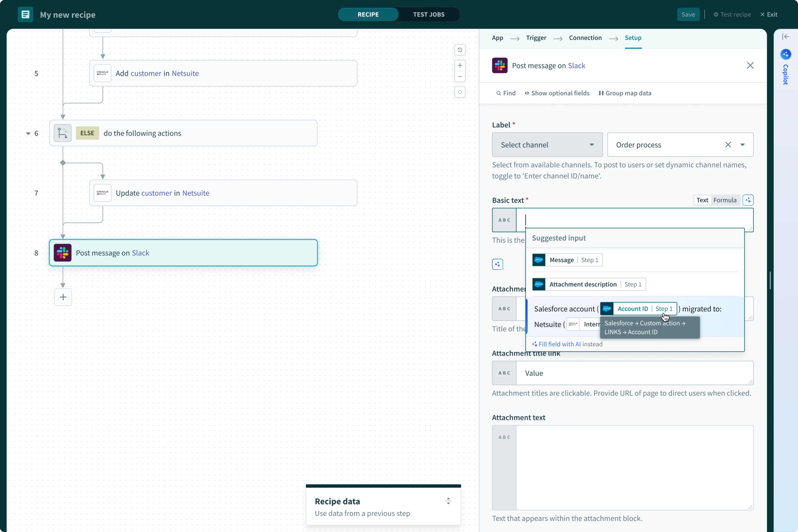Viewport: 798px width, 532px height.
Task: Click the Attachment title link Value field
Action: (634, 373)
